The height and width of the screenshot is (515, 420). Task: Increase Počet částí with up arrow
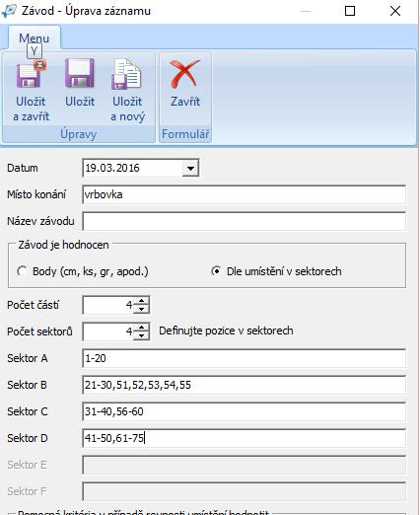tap(142, 301)
